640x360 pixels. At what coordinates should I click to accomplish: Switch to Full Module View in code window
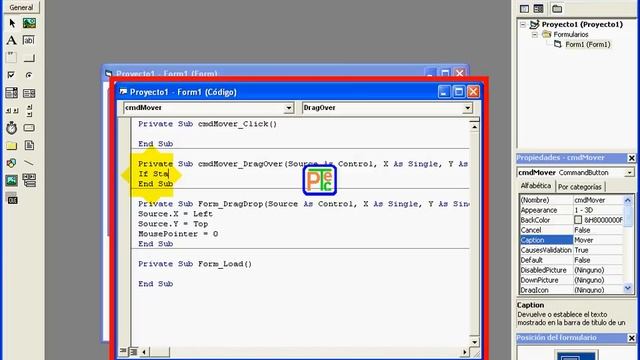tap(133, 351)
